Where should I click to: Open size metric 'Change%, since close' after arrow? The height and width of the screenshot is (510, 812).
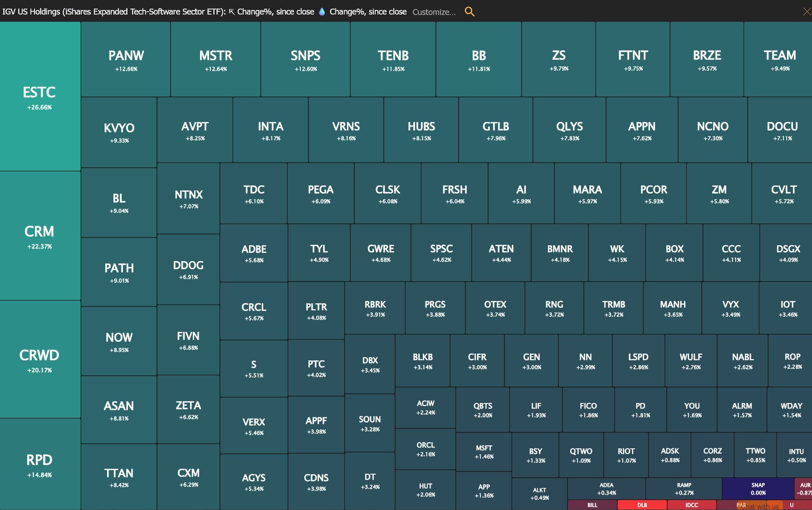coord(276,12)
